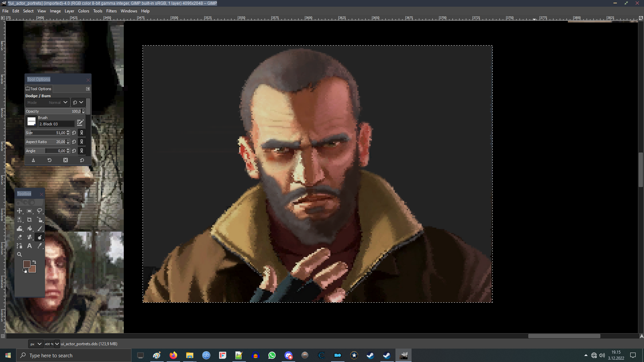
Task: Toggle zoom-on-window-resize at ruler corner
Action: coord(641,18)
